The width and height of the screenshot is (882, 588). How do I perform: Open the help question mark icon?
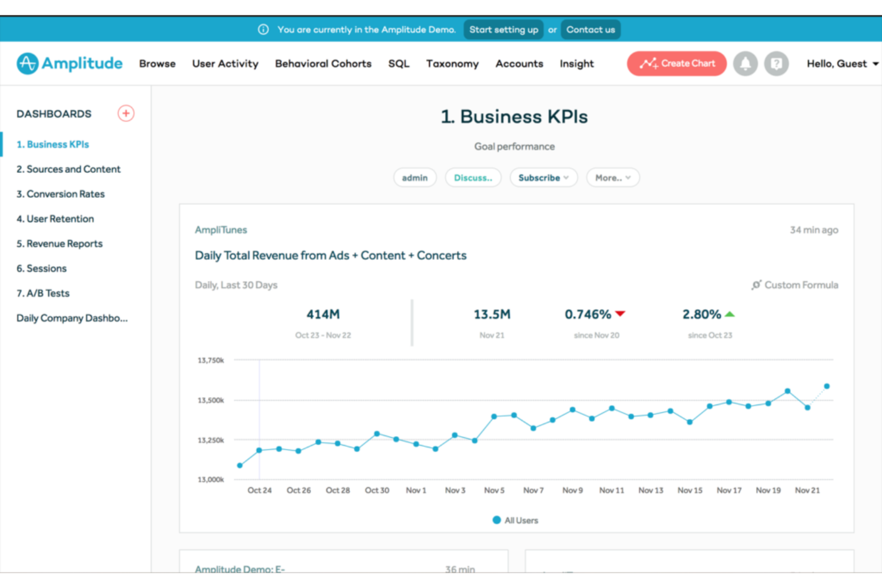[x=777, y=64]
